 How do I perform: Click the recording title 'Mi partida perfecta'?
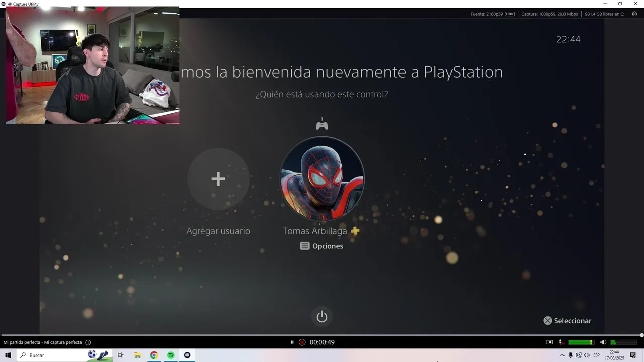click(x=42, y=342)
